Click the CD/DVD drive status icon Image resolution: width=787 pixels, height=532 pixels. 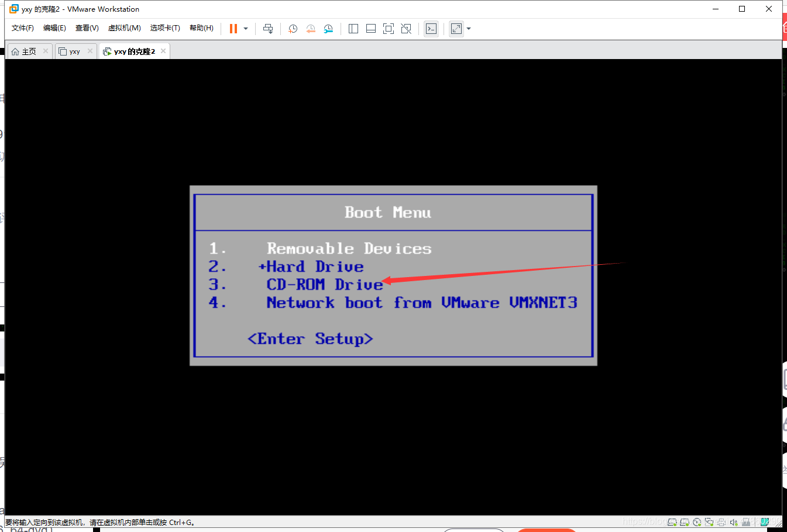[697, 522]
